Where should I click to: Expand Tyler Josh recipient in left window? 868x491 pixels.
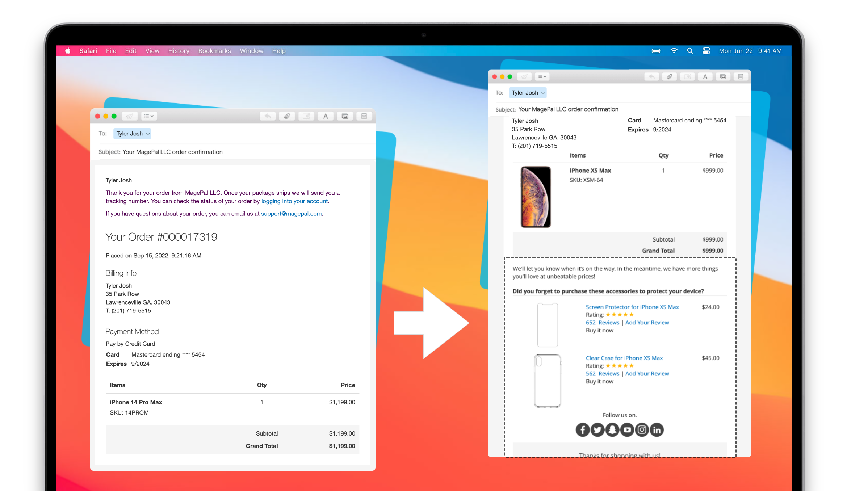click(148, 134)
